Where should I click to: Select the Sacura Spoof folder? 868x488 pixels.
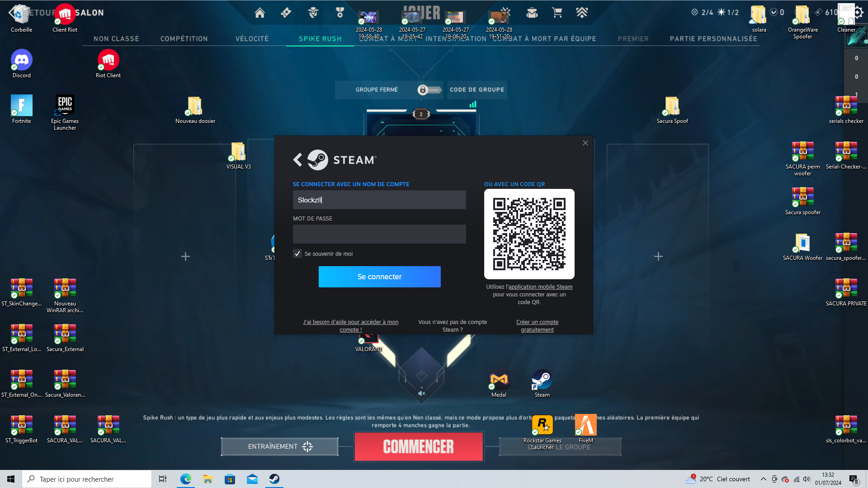click(672, 109)
